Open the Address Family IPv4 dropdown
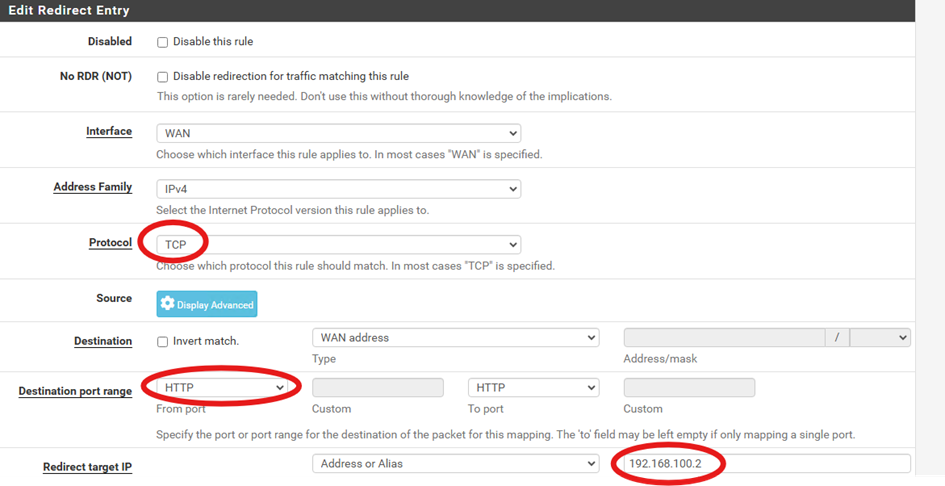The image size is (945, 486). (338, 189)
